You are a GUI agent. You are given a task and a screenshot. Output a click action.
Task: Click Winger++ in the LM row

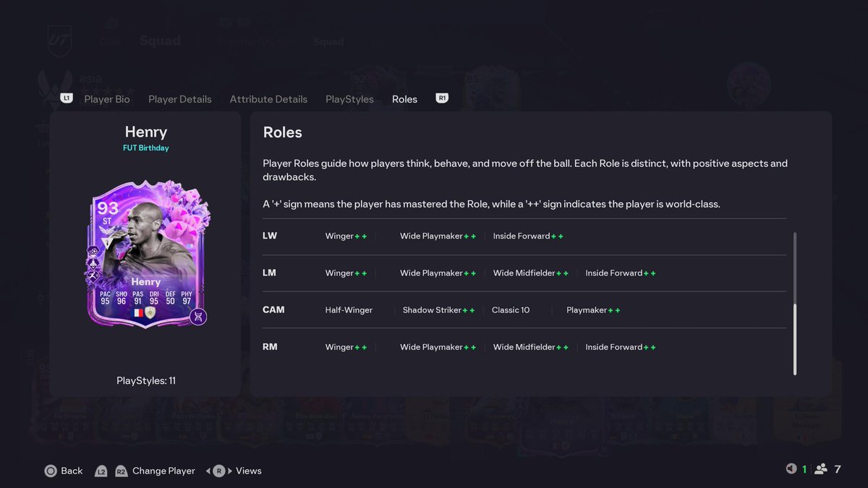[x=346, y=273]
